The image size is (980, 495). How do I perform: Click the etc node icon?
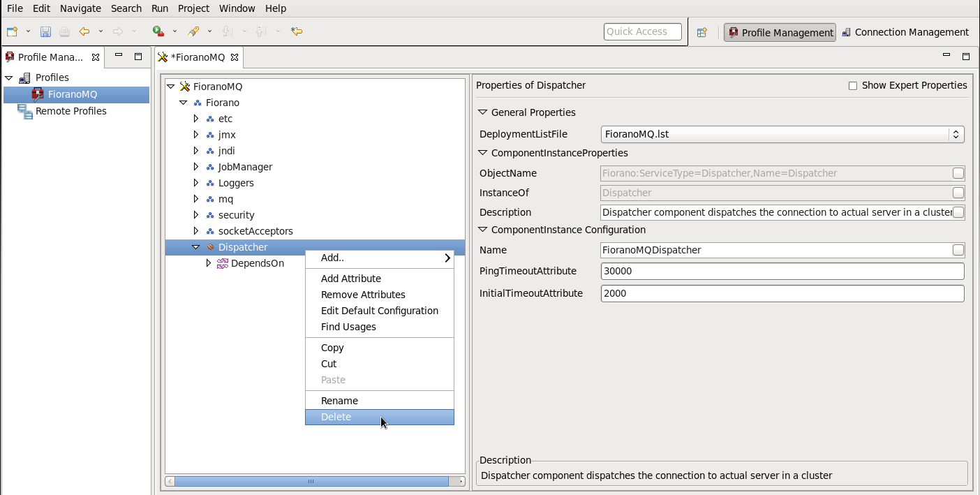[210, 119]
